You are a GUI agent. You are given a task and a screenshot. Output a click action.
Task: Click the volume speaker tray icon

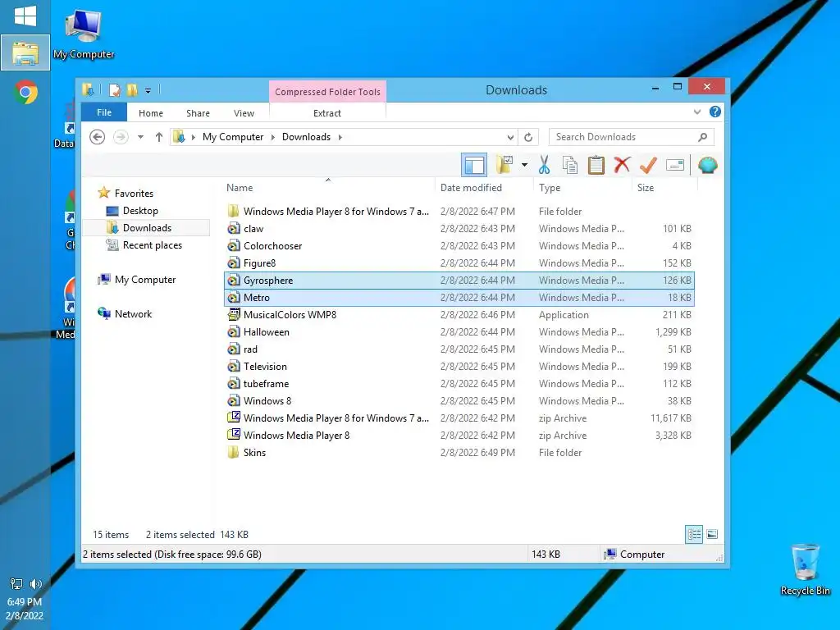[x=35, y=583]
